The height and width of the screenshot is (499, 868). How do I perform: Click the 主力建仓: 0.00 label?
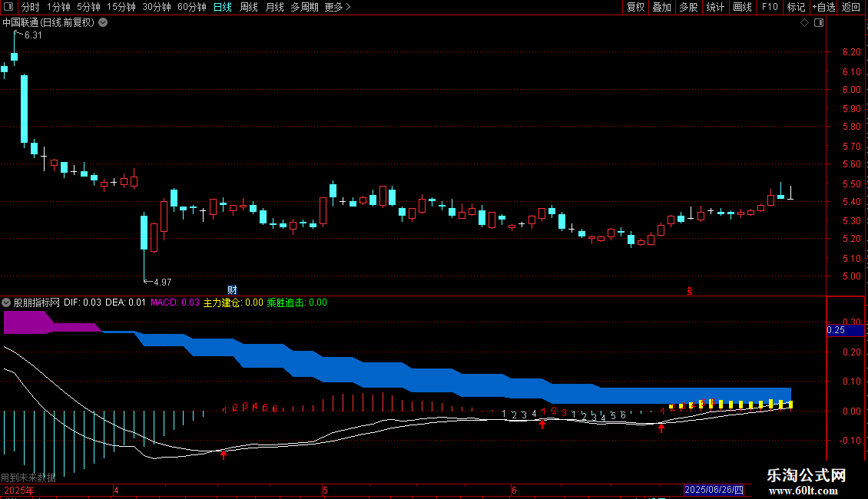(233, 302)
